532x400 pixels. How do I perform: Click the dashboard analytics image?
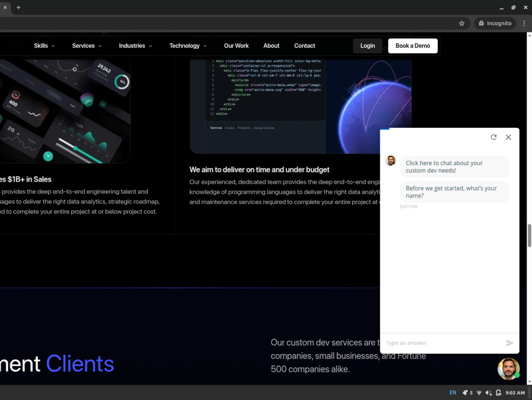(x=64, y=111)
